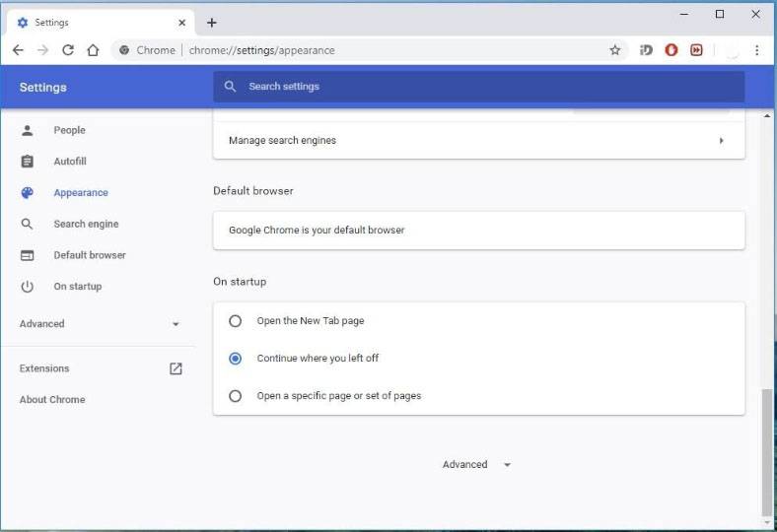The image size is (777, 532).
Task: Click the Extensions external link icon
Action: point(176,368)
